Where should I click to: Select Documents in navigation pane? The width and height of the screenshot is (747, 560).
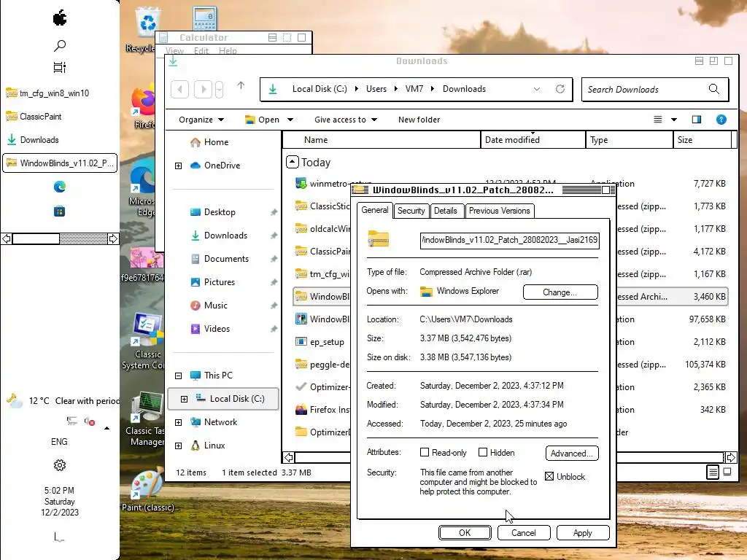click(220, 259)
